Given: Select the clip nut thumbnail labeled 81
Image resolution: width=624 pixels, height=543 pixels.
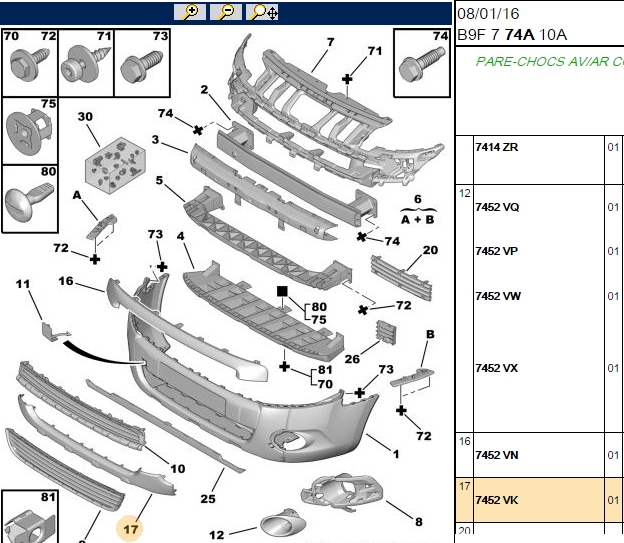Looking at the screenshot, I should coord(30,517).
